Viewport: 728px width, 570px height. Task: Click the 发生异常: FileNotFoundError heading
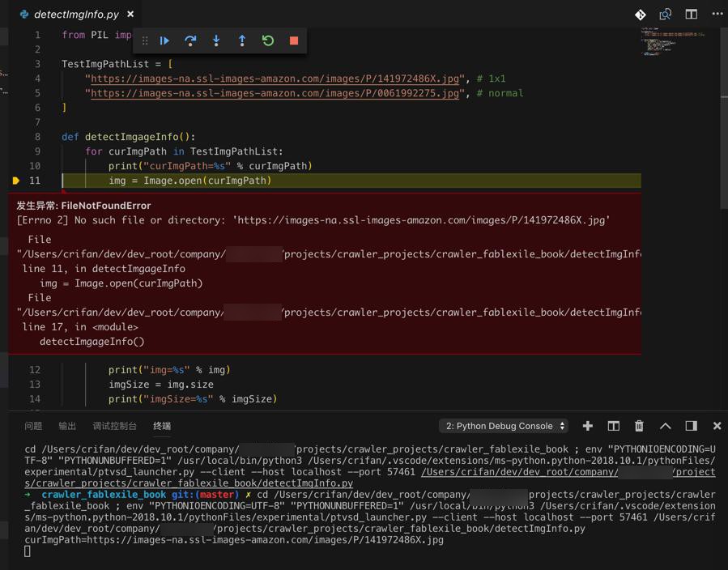point(83,206)
